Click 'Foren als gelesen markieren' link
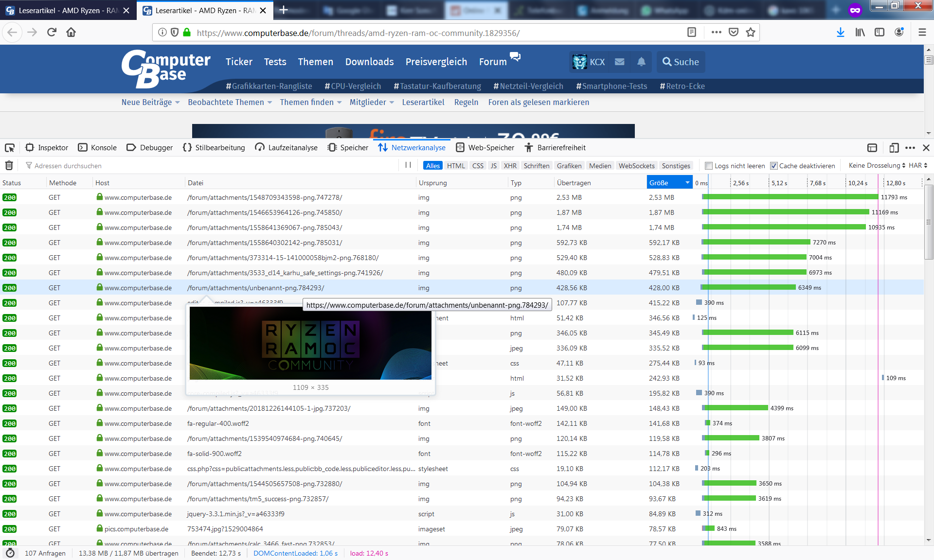The height and width of the screenshot is (560, 934). [x=539, y=102]
